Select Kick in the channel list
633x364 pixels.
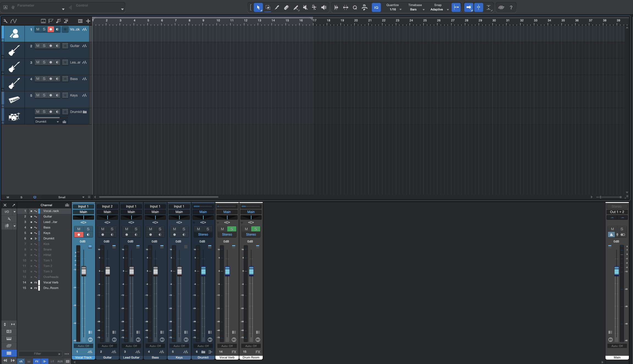click(46, 244)
